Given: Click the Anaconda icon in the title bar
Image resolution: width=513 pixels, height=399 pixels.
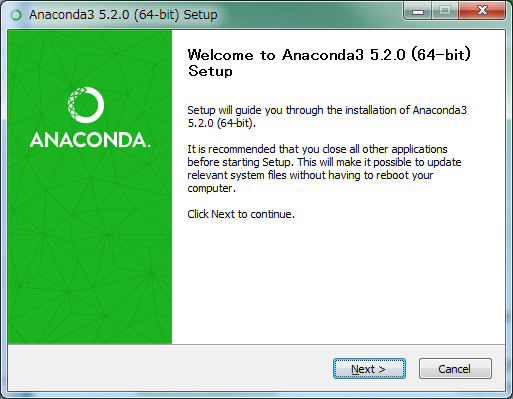Looking at the screenshot, I should click(x=16, y=15).
